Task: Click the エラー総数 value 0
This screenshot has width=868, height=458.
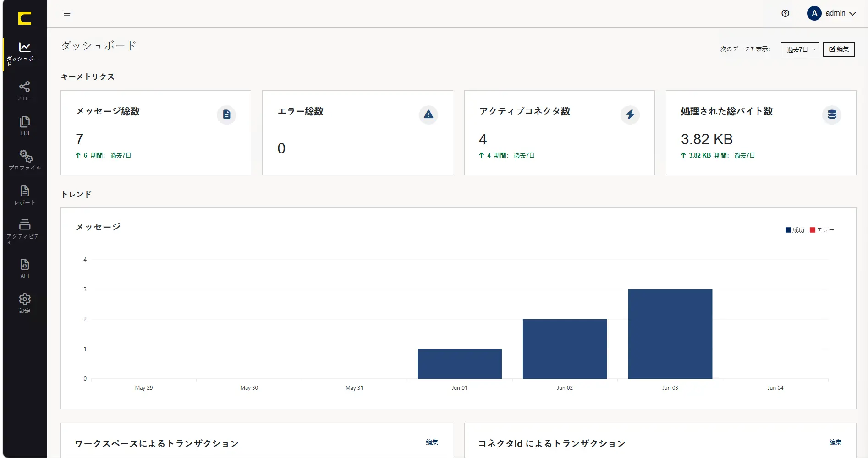Action: pos(281,148)
